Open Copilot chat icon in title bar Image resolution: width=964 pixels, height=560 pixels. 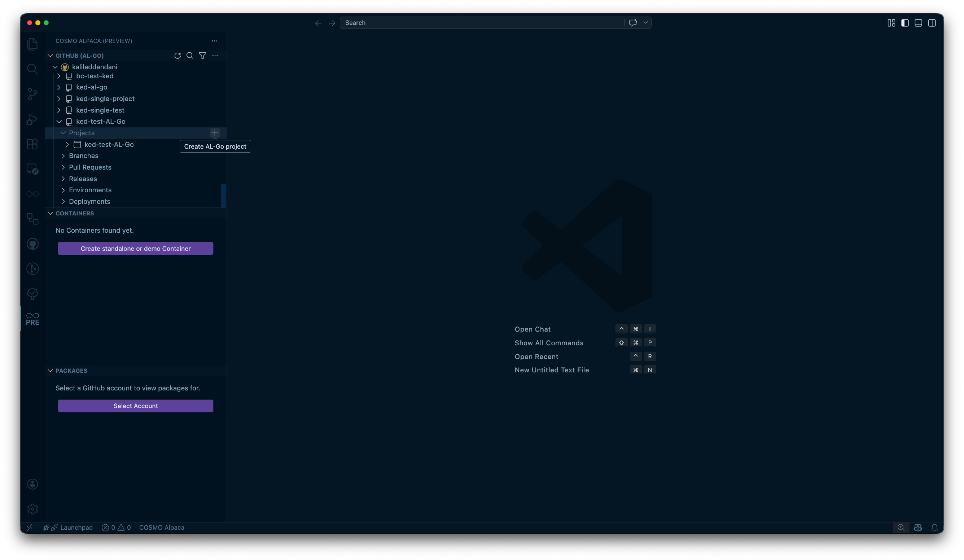(x=633, y=23)
